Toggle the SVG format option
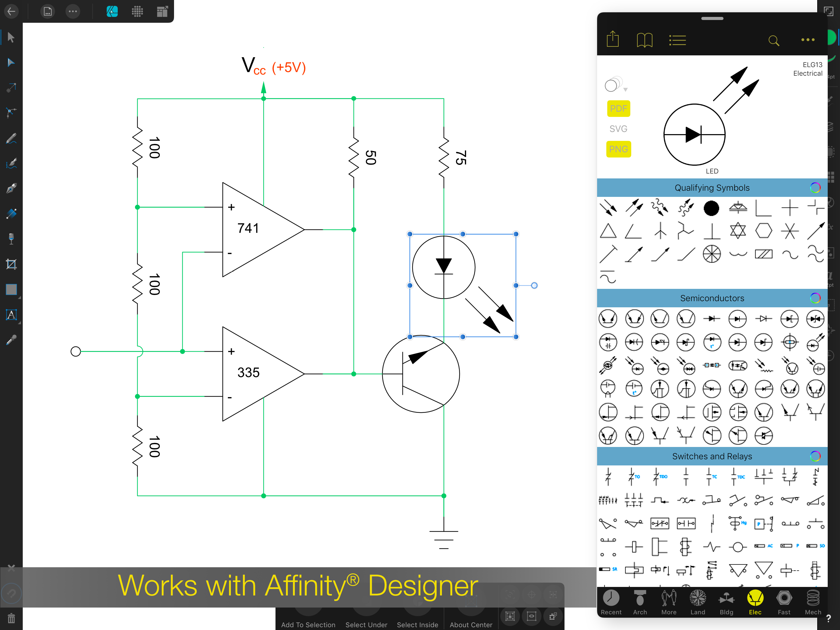Image resolution: width=840 pixels, height=630 pixels. [x=618, y=129]
